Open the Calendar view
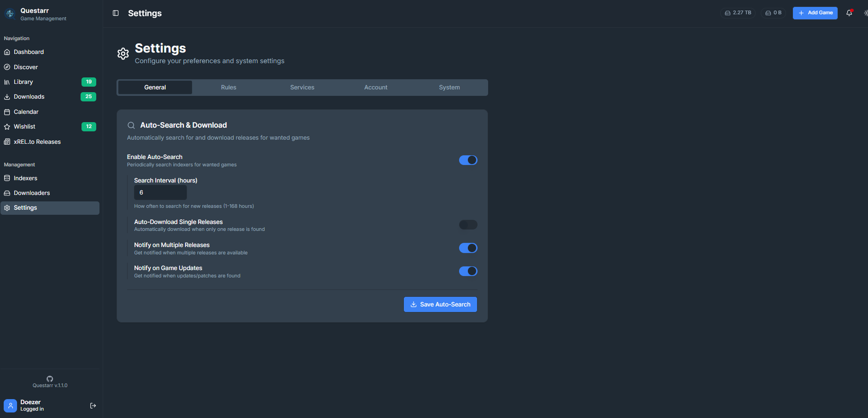This screenshot has height=418, width=868. click(26, 112)
